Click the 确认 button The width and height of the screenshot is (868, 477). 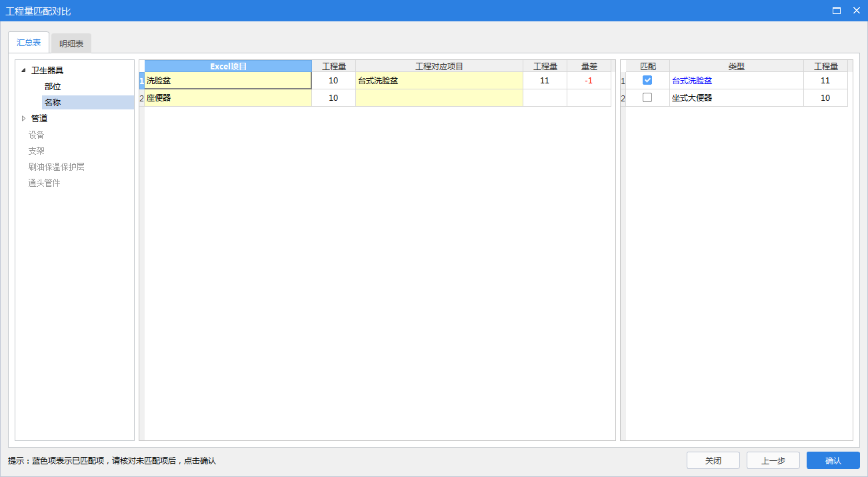pyautogui.click(x=833, y=460)
